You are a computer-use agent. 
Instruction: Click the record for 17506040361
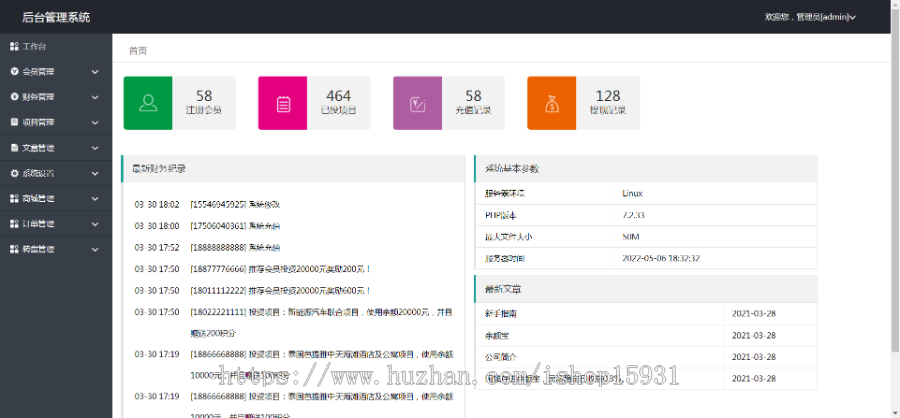pos(207,226)
